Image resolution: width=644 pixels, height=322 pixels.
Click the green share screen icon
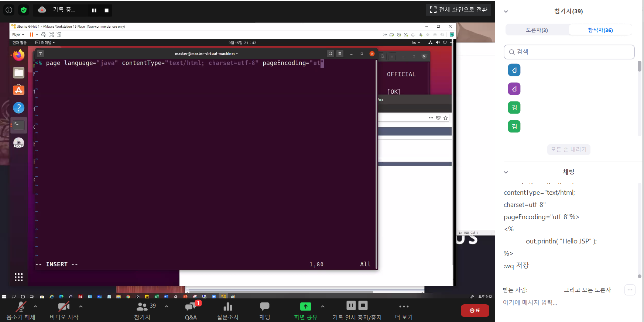coord(305,307)
